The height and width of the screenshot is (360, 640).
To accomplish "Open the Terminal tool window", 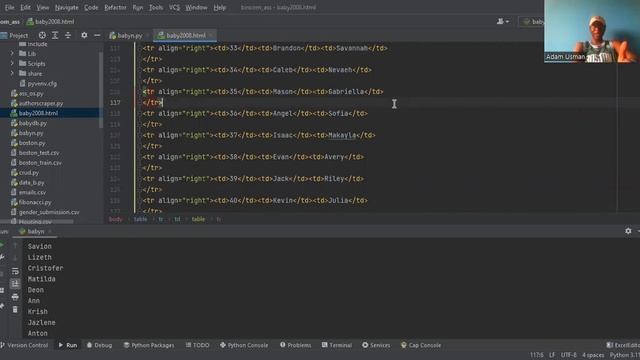I will [337, 345].
